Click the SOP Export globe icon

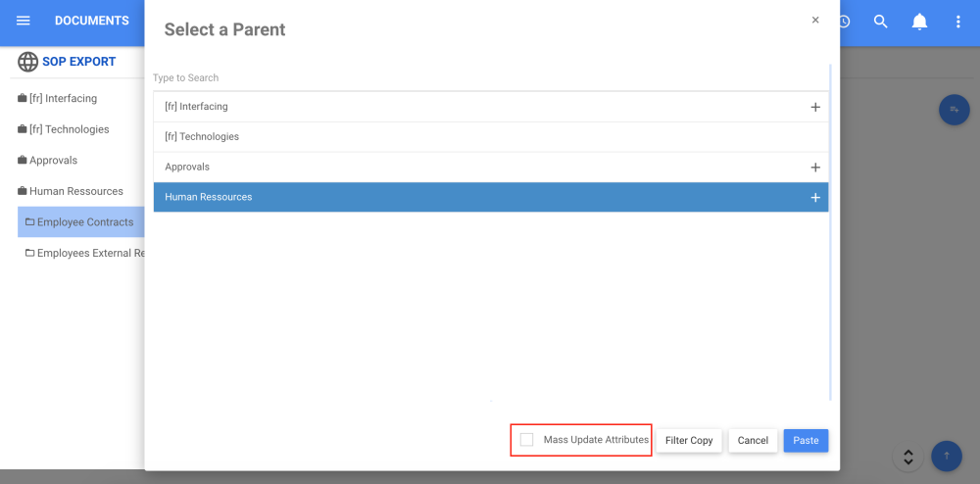pos(27,62)
